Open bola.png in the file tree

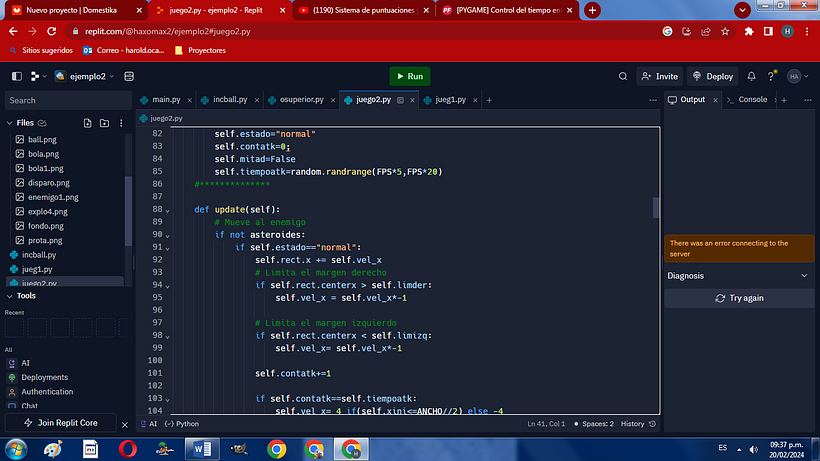tap(43, 154)
